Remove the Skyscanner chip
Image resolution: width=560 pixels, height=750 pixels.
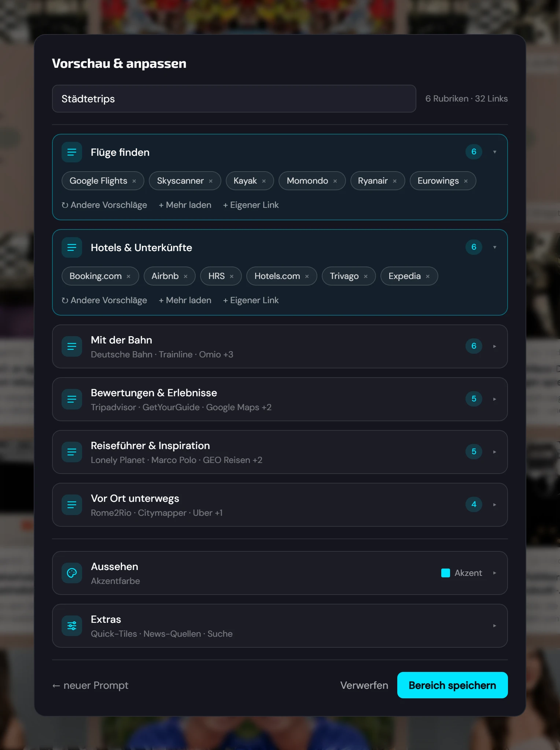click(211, 181)
